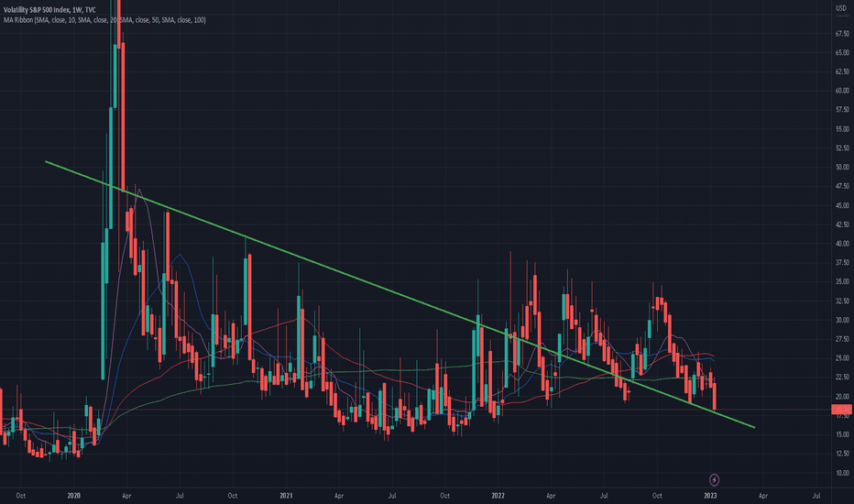Click the 2022 label on the time axis
854x504 pixels.
(x=498, y=495)
